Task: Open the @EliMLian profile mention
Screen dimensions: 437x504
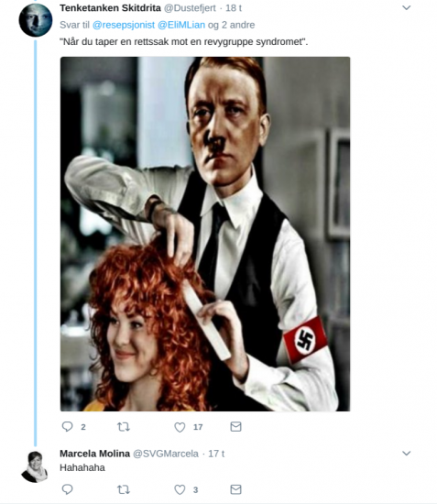Action: tap(181, 25)
